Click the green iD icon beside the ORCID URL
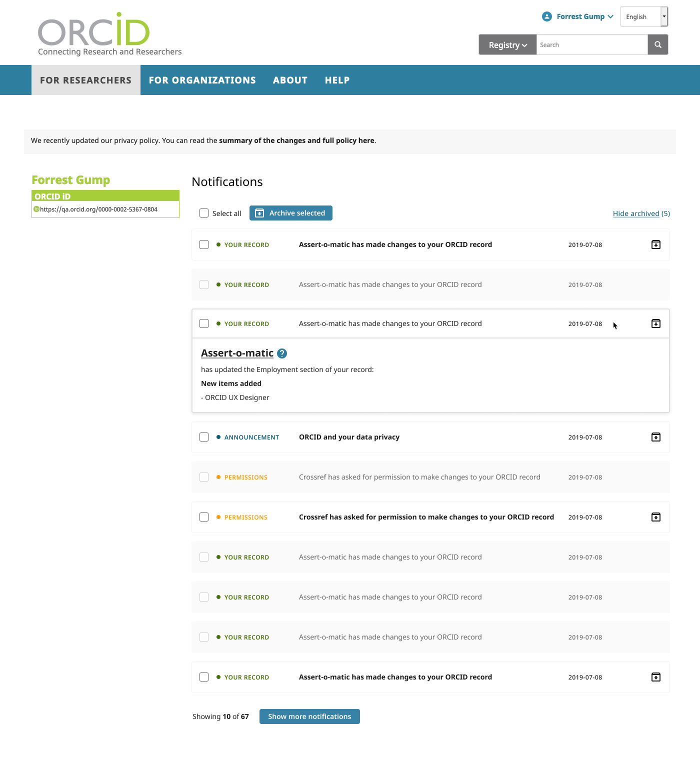This screenshot has width=700, height=783. pyautogui.click(x=36, y=209)
